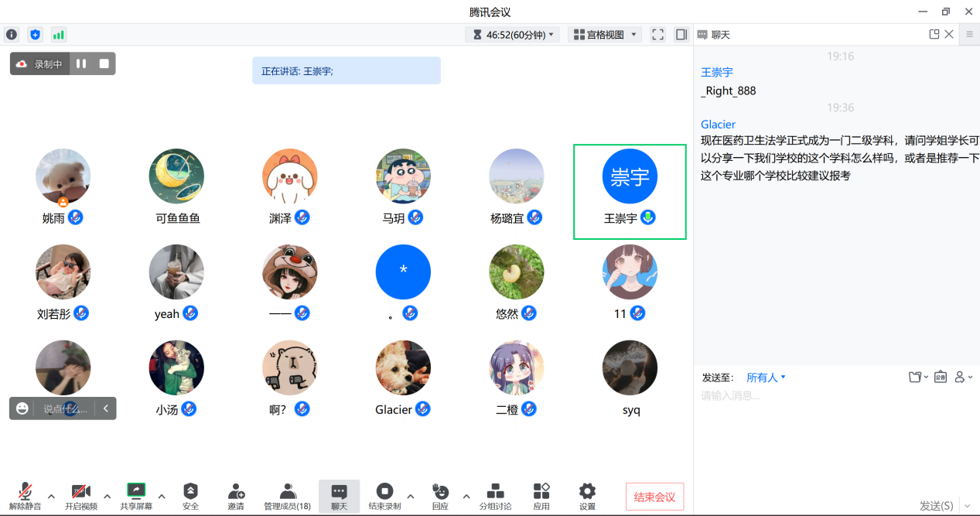The height and width of the screenshot is (516, 980).
Task: Open Breakout Rooms (分组讨论)
Action: tap(495, 496)
